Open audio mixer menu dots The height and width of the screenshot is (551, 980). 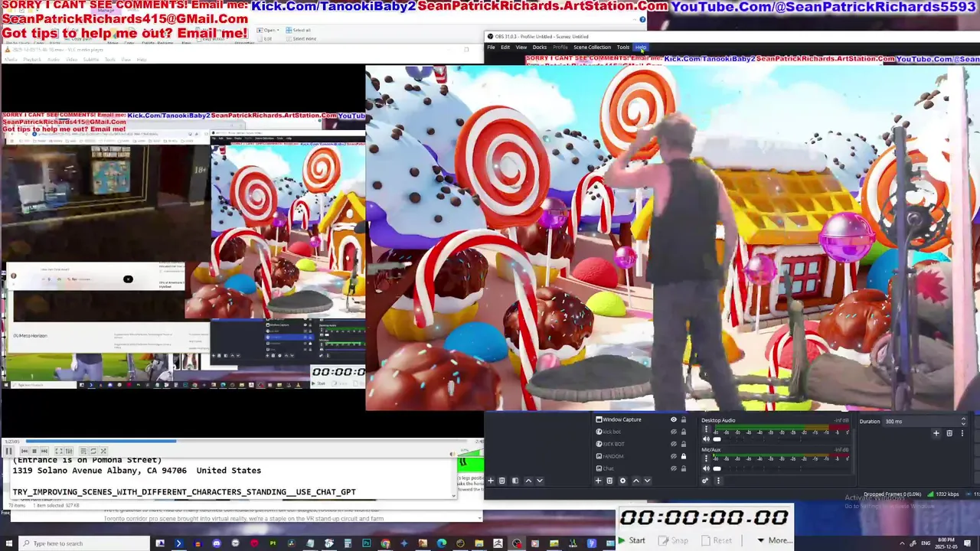718,481
